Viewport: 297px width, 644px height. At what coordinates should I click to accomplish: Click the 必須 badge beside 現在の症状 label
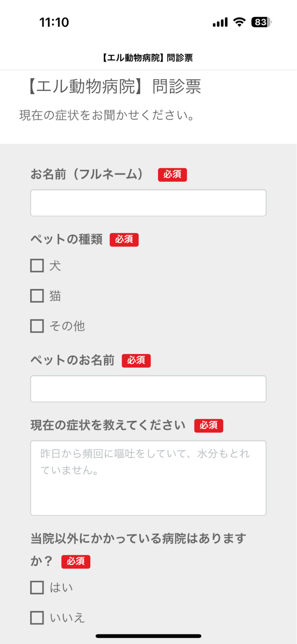[209, 425]
